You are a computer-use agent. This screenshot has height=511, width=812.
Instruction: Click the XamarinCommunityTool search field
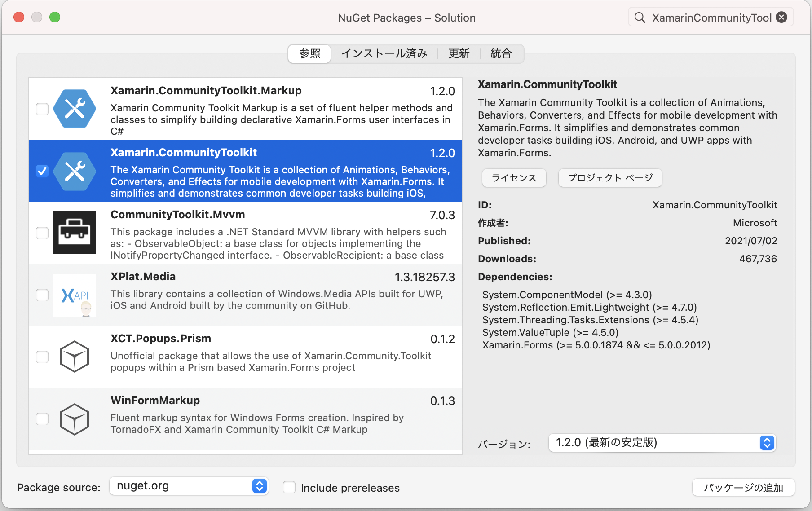[711, 18]
